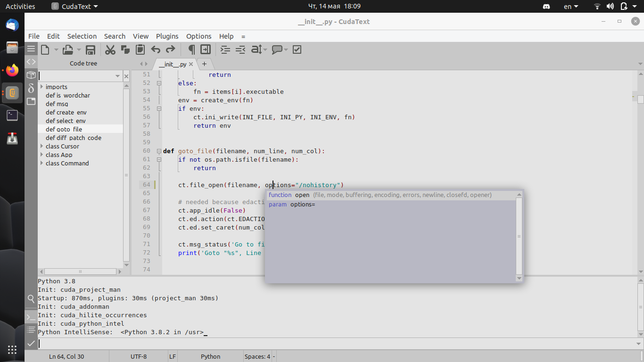The height and width of the screenshot is (362, 644).
Task: Collapse the fold marker on line 52
Action: pos(159,83)
